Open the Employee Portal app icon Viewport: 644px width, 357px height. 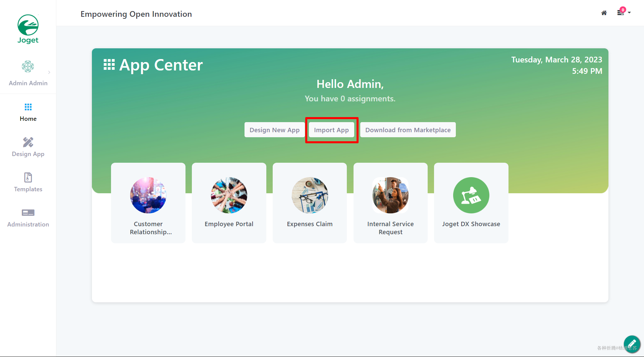tap(229, 195)
